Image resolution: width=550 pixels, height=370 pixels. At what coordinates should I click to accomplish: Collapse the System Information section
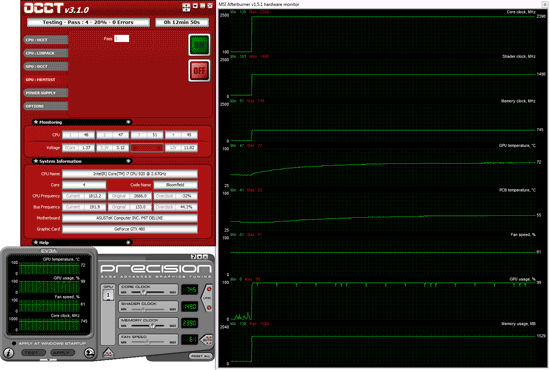click(x=128, y=161)
